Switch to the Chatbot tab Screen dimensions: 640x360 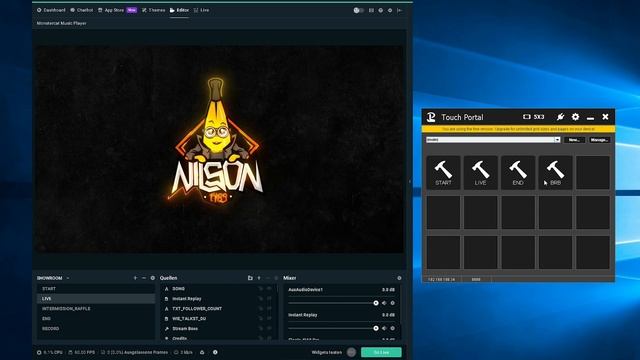(82, 10)
